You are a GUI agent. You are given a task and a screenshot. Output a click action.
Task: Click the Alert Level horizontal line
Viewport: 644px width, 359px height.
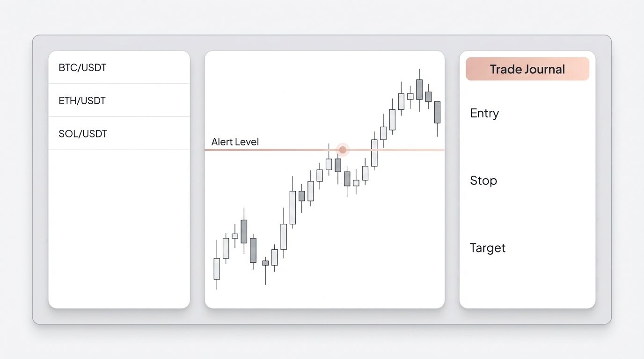(281, 150)
